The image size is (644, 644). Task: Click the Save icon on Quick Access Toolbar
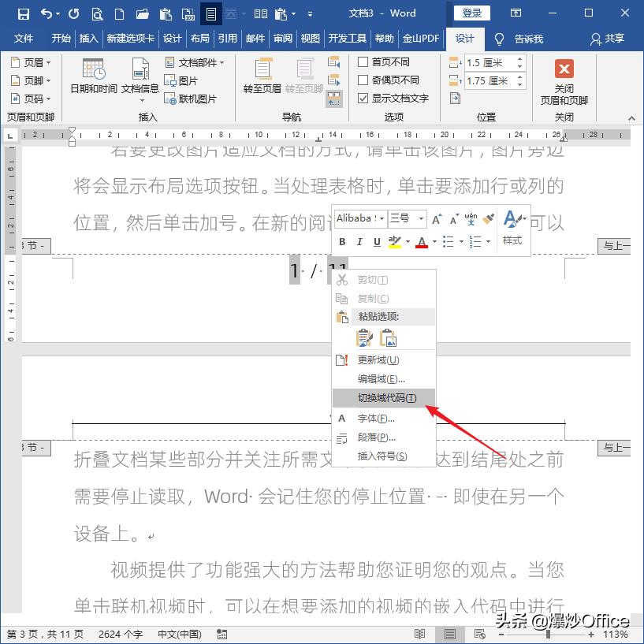(22, 13)
